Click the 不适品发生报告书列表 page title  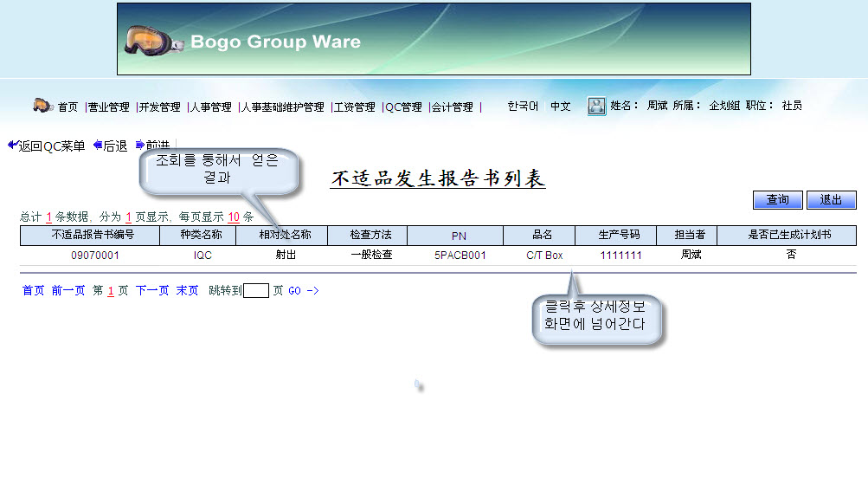click(x=438, y=178)
